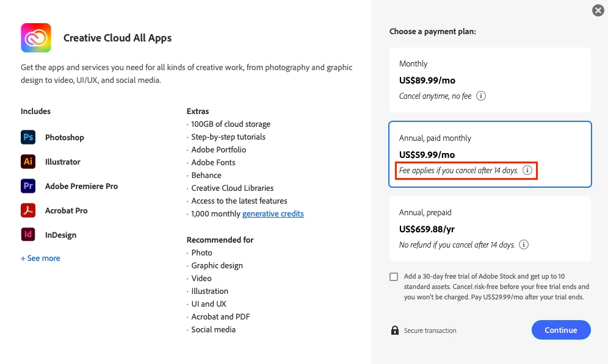
Task: Click the Creative Cloud All Apps heading
Action: coord(117,38)
